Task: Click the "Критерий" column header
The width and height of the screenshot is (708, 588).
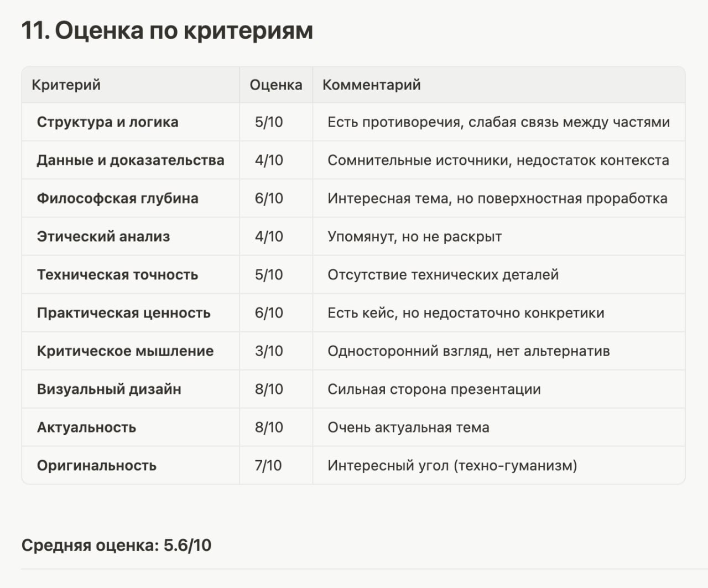Action: pyautogui.click(x=66, y=85)
